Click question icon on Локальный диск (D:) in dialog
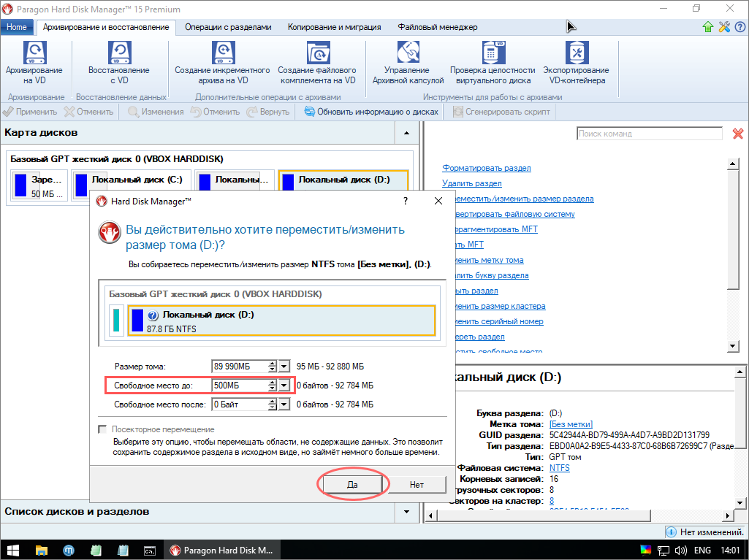 pos(153,315)
